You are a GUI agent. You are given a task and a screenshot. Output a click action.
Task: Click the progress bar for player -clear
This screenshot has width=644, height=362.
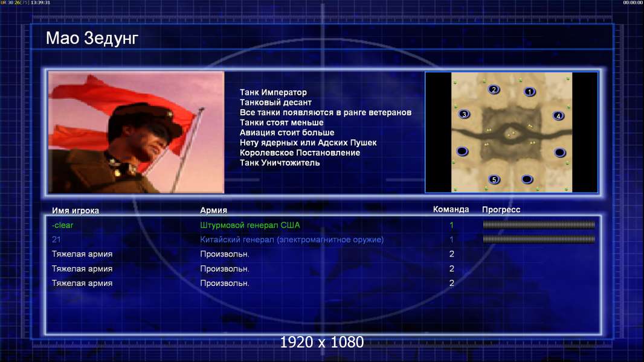[539, 224]
